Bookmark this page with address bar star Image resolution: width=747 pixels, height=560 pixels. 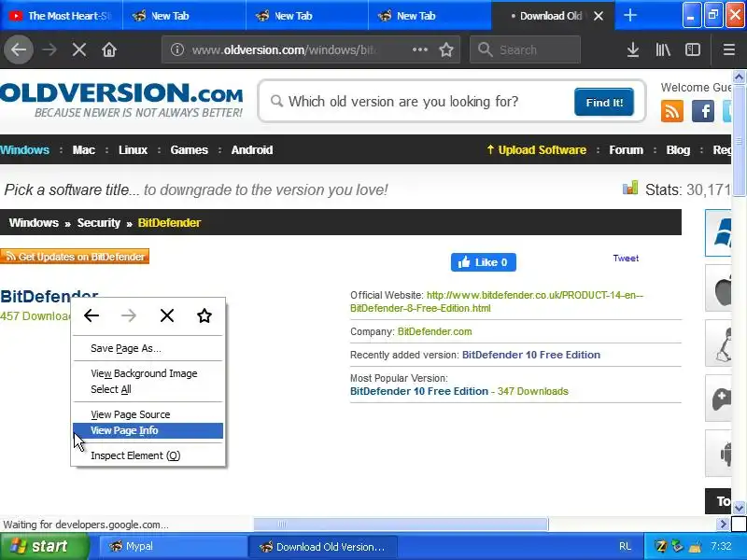point(446,49)
